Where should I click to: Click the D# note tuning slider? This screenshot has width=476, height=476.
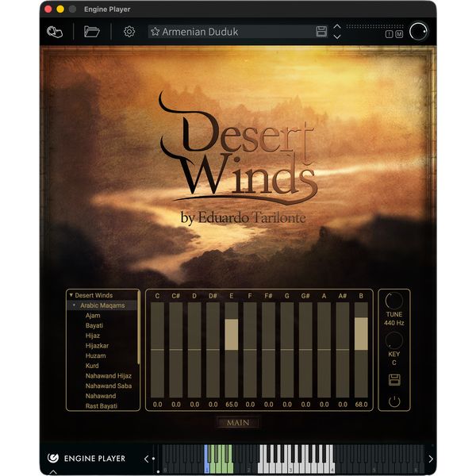click(213, 350)
